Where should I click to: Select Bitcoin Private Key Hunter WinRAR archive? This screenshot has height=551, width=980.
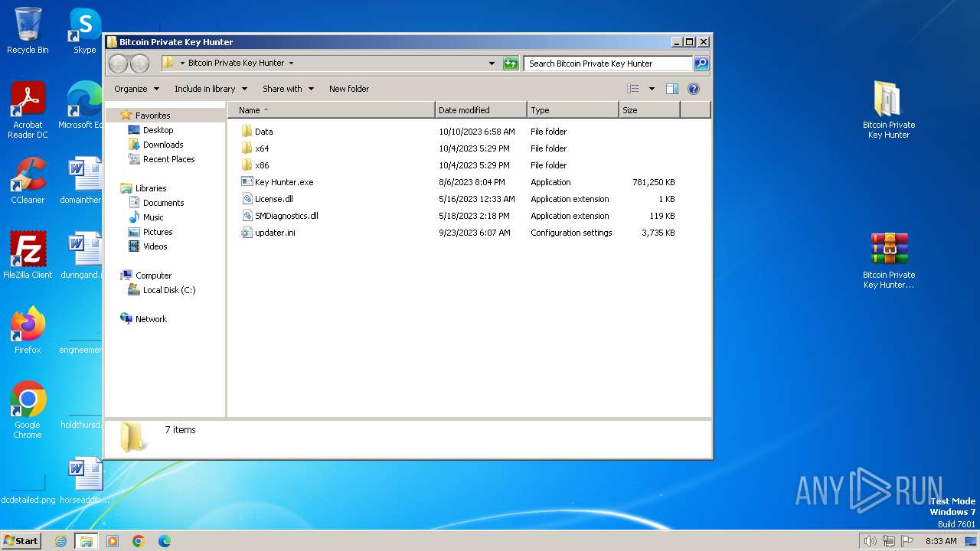point(889,260)
